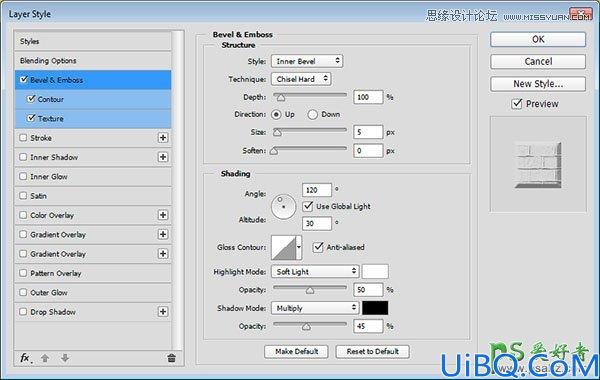Add first Gradient Overlay copy via plus icon
Viewport: 600px width, 380px height.
pos(163,234)
